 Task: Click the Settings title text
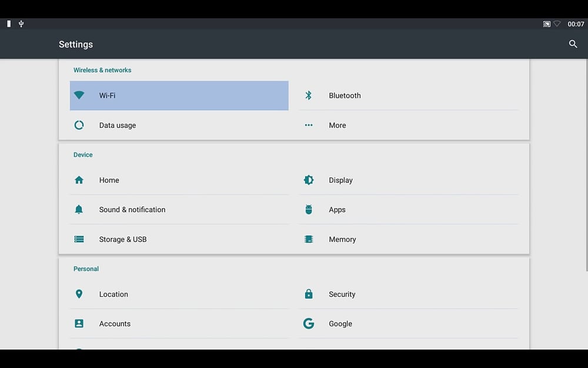(76, 44)
